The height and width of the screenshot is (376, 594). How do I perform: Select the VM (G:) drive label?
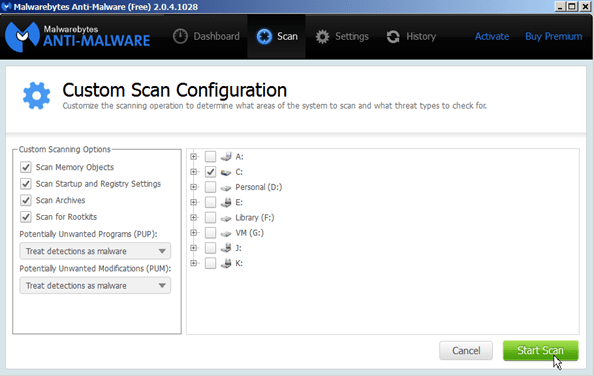pyautogui.click(x=250, y=232)
